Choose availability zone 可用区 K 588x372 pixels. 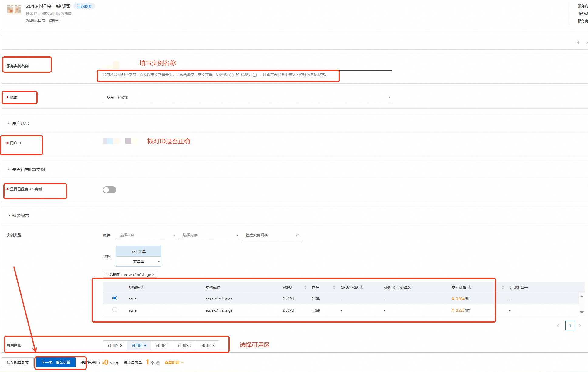(208, 345)
